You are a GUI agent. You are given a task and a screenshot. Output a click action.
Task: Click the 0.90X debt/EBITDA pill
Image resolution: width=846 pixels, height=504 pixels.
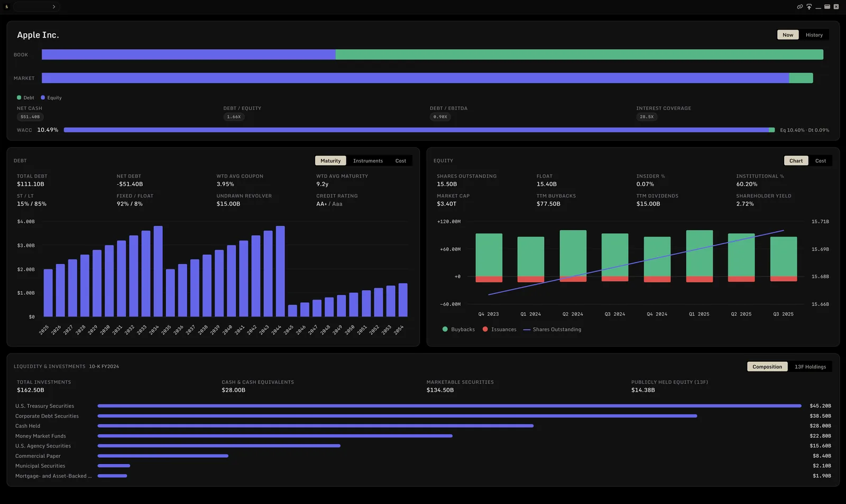tap(440, 117)
